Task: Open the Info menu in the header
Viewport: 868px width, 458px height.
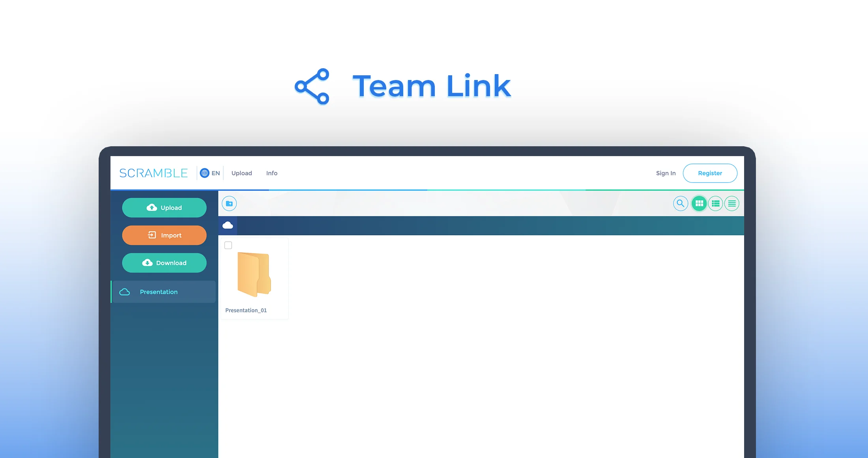Action: point(271,173)
